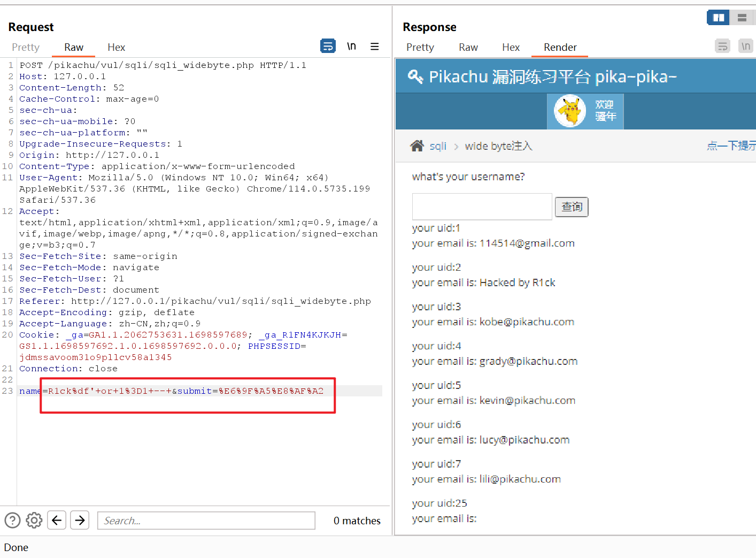756x558 pixels.
Task: Open Response Raw tab
Action: [x=468, y=47]
